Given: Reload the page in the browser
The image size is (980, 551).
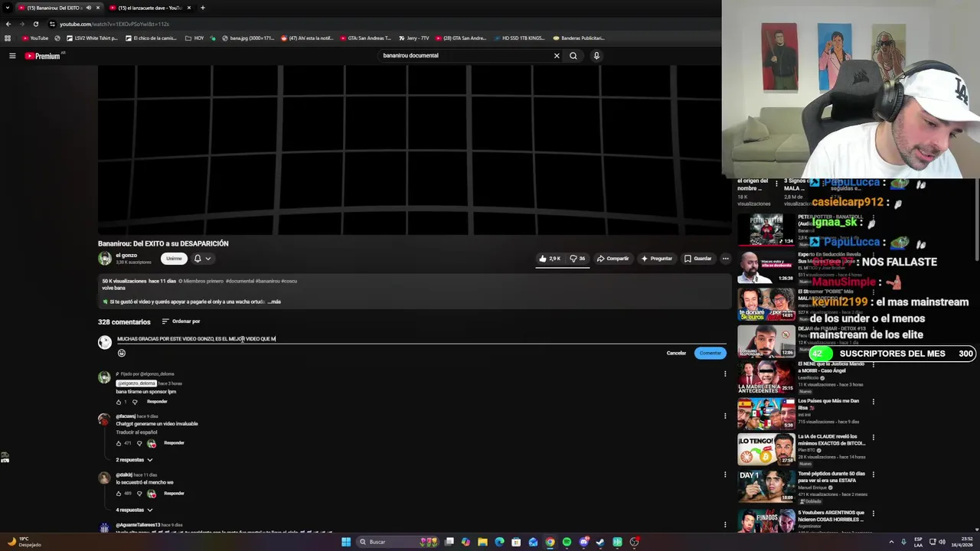Looking at the screenshot, I should click(x=35, y=24).
